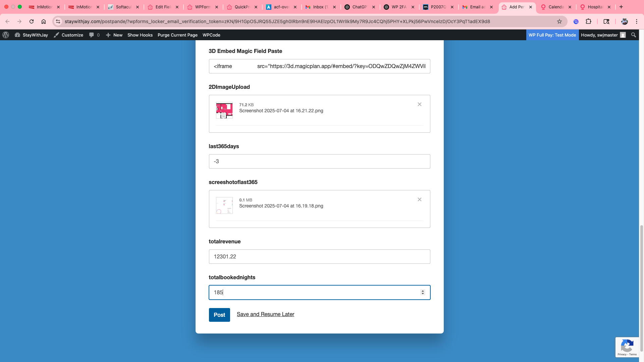Click the totalbookednights number stepper arrows

423,292
